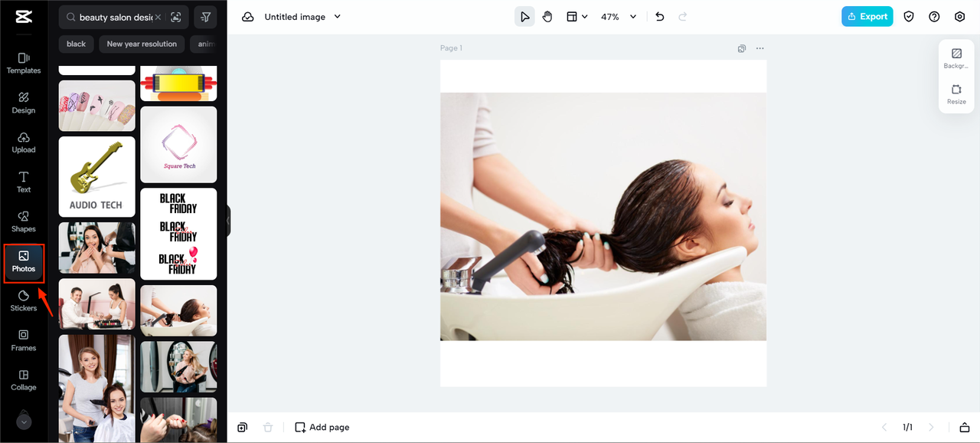Select 'New year resolution' suggestion chip
The width and height of the screenshot is (980, 443).
[142, 44]
